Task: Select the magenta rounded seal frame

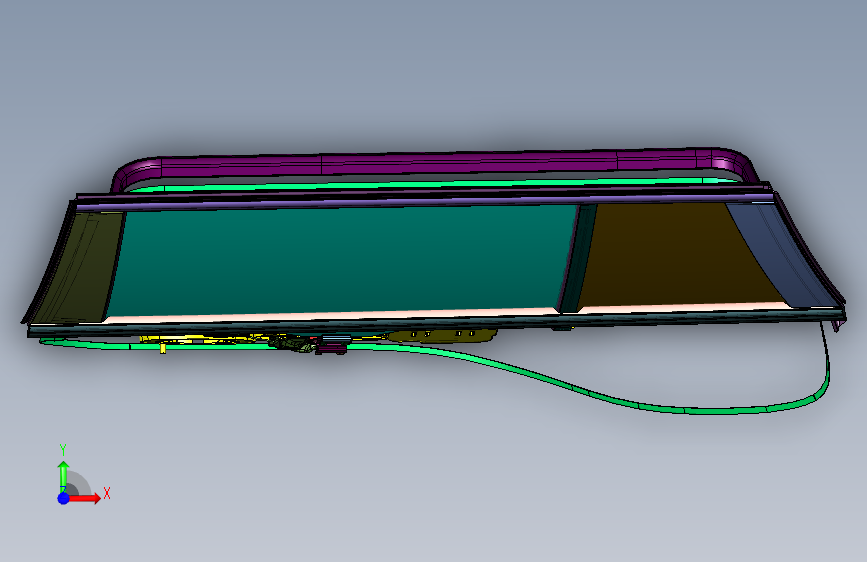Action: click(431, 162)
